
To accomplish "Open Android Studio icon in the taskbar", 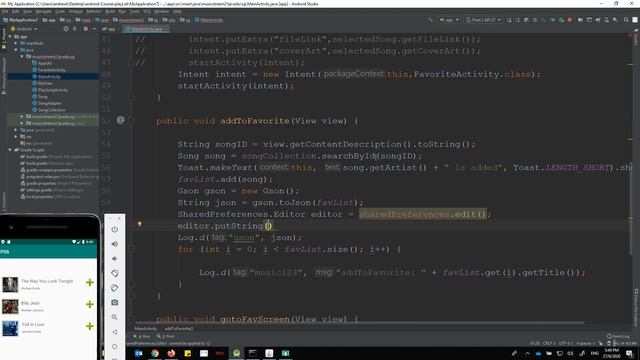I will 236,353.
